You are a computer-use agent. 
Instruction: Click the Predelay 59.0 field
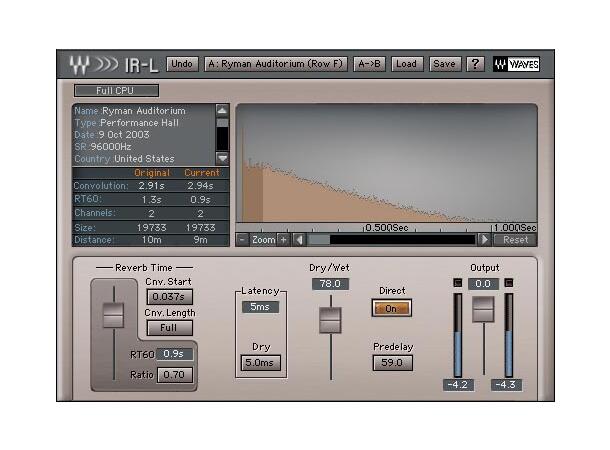tap(393, 363)
